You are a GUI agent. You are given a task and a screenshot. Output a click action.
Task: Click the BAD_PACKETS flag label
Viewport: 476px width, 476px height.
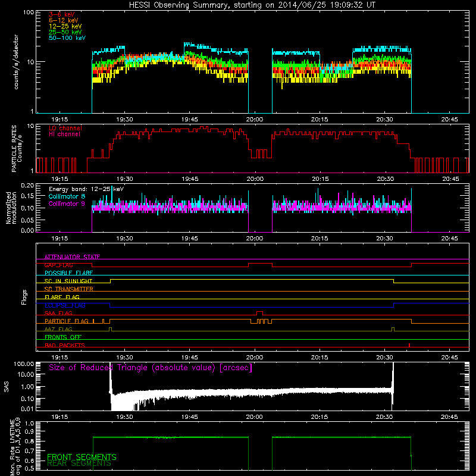pos(65,346)
